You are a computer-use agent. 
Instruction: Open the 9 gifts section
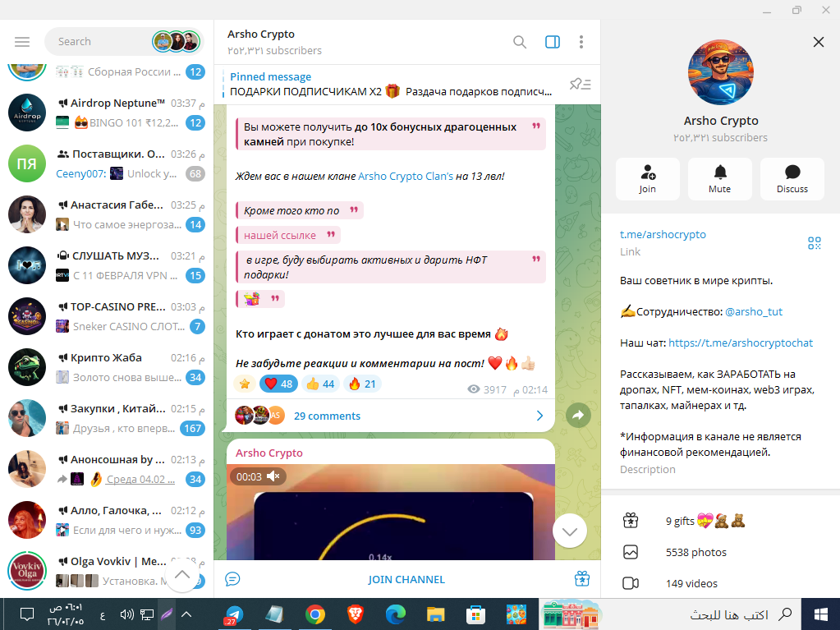[721, 521]
